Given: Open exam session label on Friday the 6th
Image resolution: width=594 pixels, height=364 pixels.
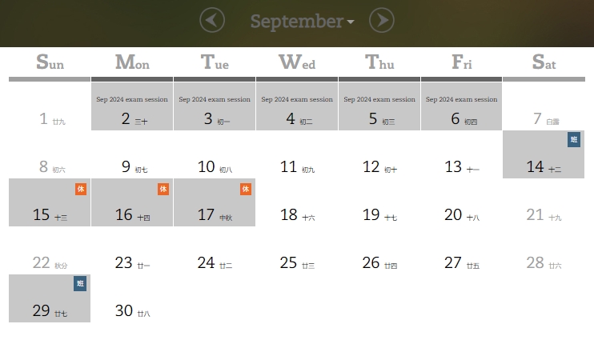Looking at the screenshot, I should (461, 100).
